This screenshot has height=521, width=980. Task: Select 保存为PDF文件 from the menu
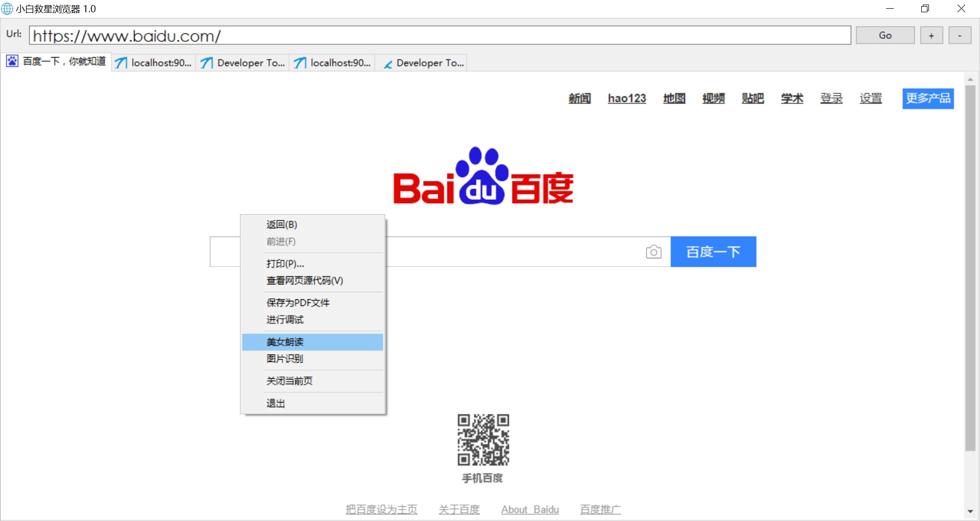click(312, 302)
